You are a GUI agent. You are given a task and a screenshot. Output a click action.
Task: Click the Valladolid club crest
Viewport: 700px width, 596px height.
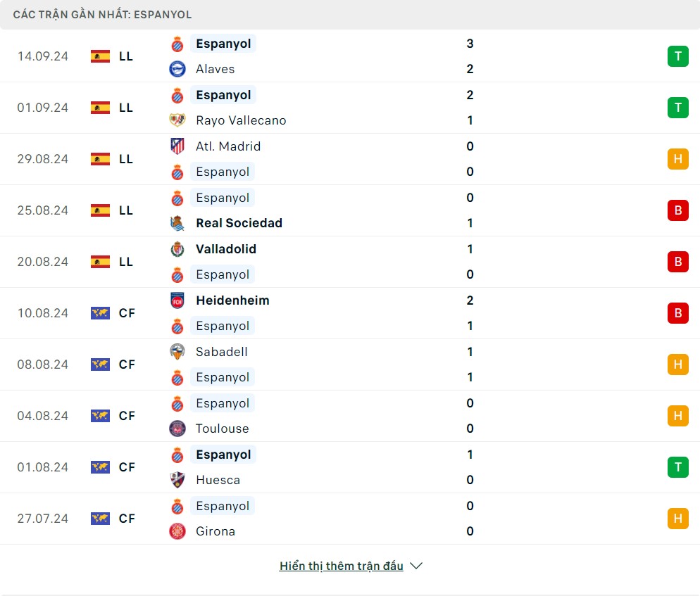pyautogui.click(x=177, y=249)
